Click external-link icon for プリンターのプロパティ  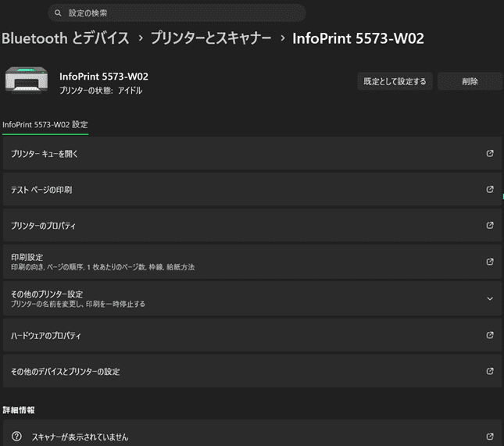click(490, 226)
